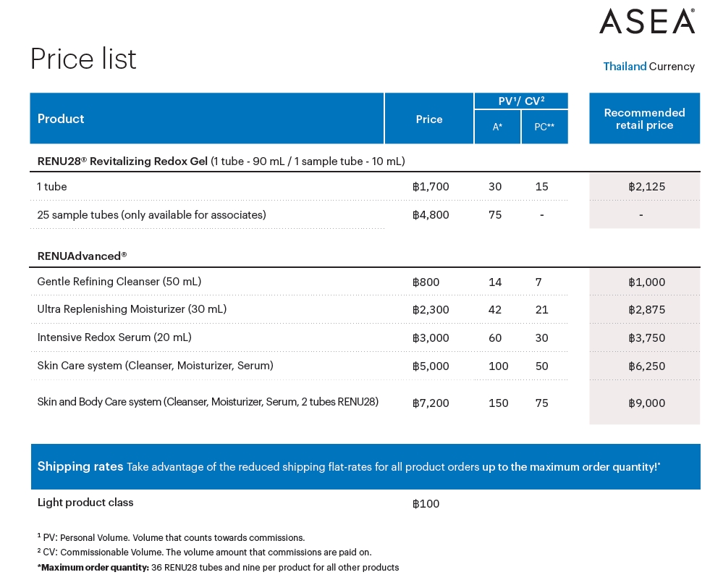Click 'Ultra Replenishing Moisturizer (30 mL)'
The image size is (710, 588).
point(132,309)
